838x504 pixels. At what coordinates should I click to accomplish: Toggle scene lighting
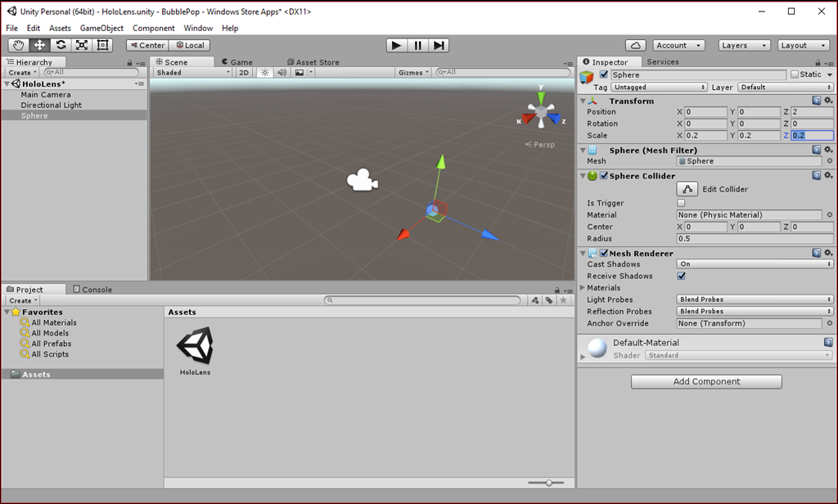pos(264,73)
